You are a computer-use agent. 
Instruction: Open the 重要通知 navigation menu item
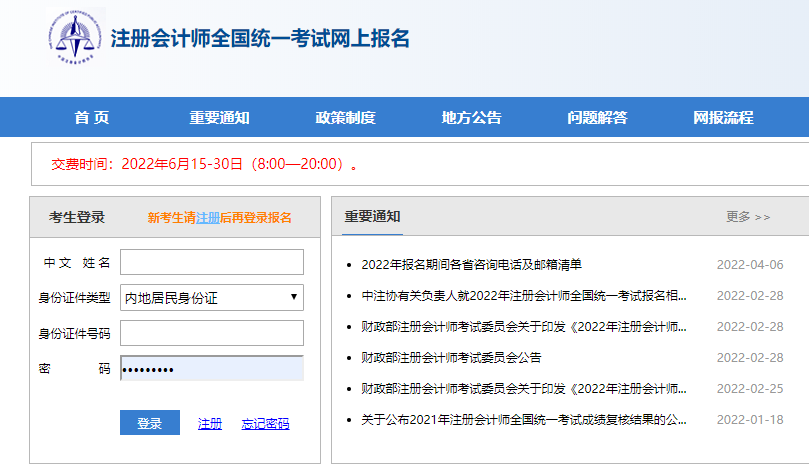click(219, 118)
